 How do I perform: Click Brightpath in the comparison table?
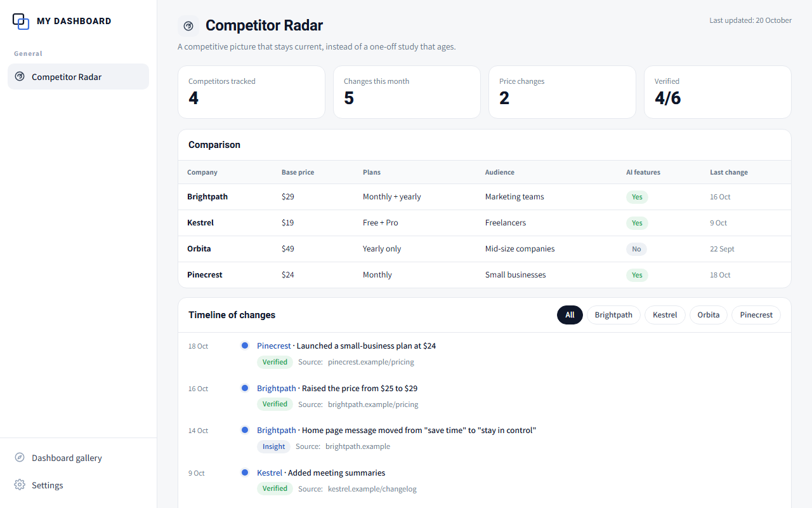(x=207, y=197)
